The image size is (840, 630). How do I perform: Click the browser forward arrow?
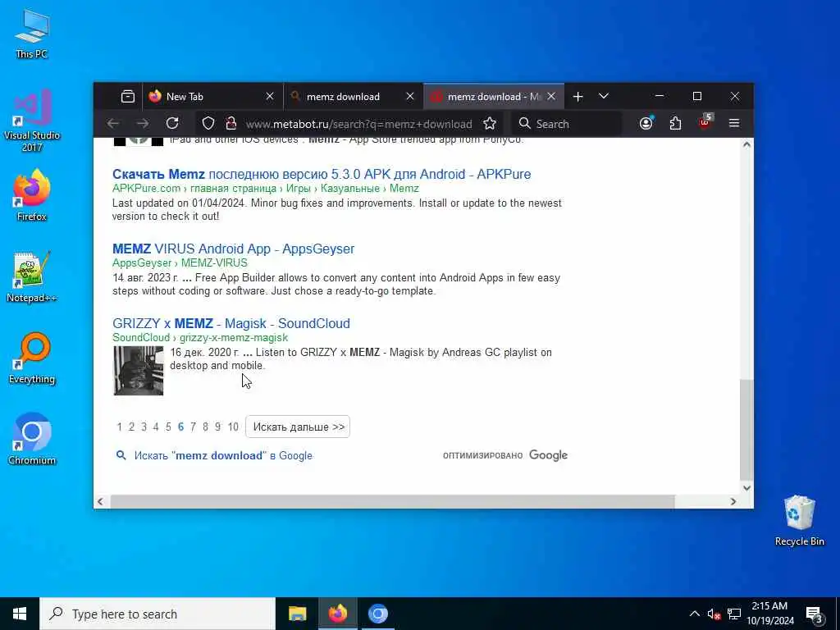(x=143, y=124)
